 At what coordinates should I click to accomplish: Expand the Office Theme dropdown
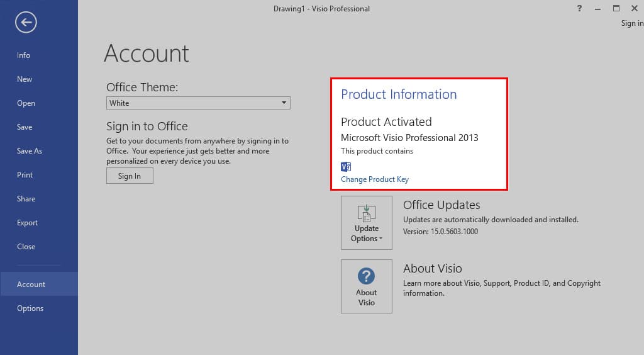tap(198, 103)
